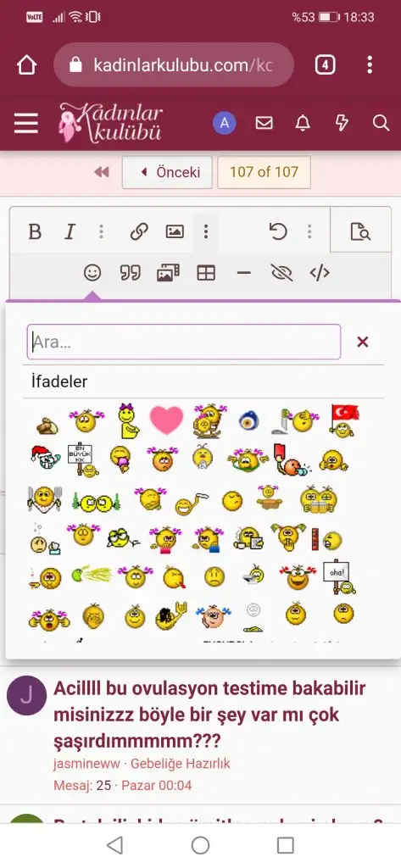Image resolution: width=401 pixels, height=868 pixels.
Task: Toggle the post preview icon
Action: (360, 231)
